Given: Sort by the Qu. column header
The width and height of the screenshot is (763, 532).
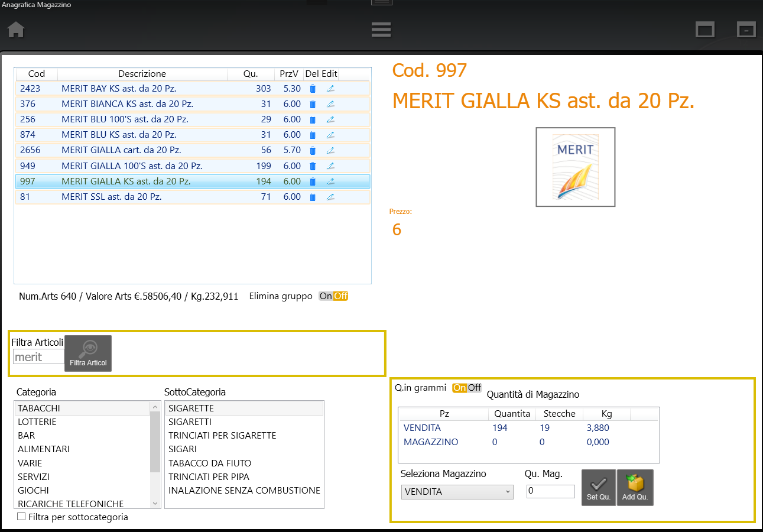Looking at the screenshot, I should pos(251,74).
